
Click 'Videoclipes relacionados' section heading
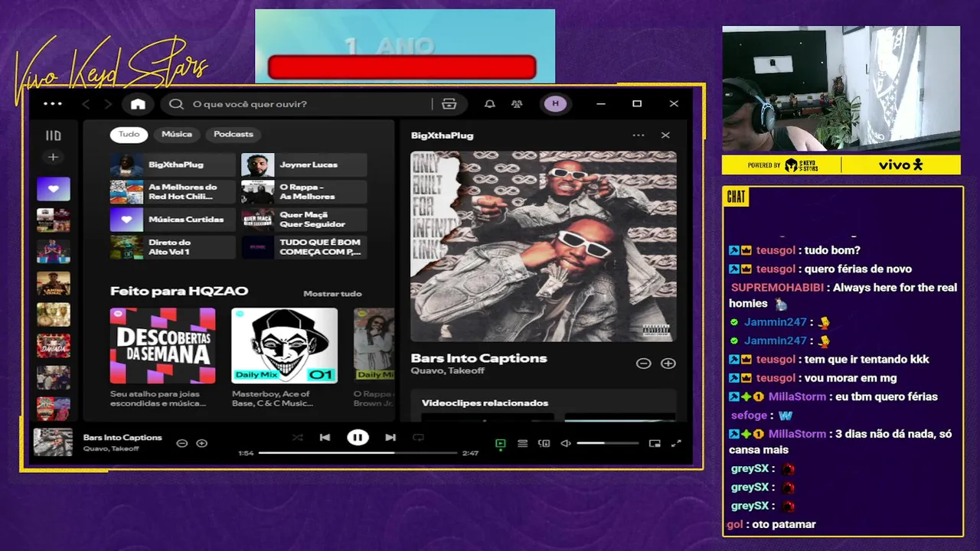coord(485,403)
